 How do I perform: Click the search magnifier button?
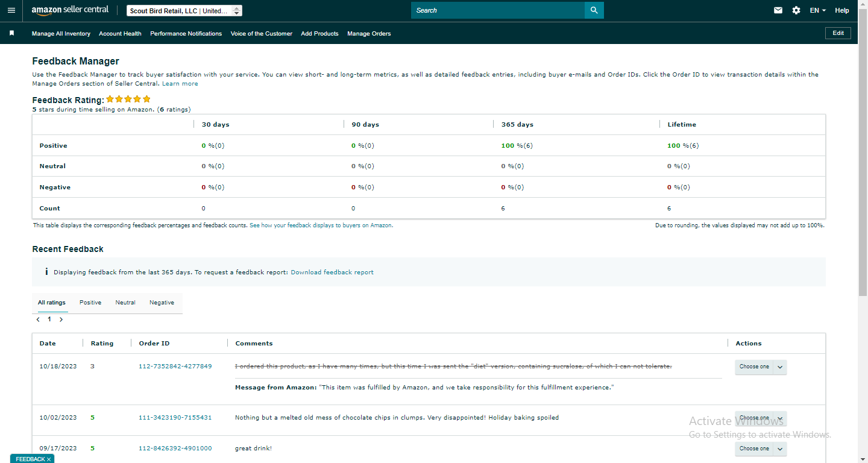tap(594, 10)
